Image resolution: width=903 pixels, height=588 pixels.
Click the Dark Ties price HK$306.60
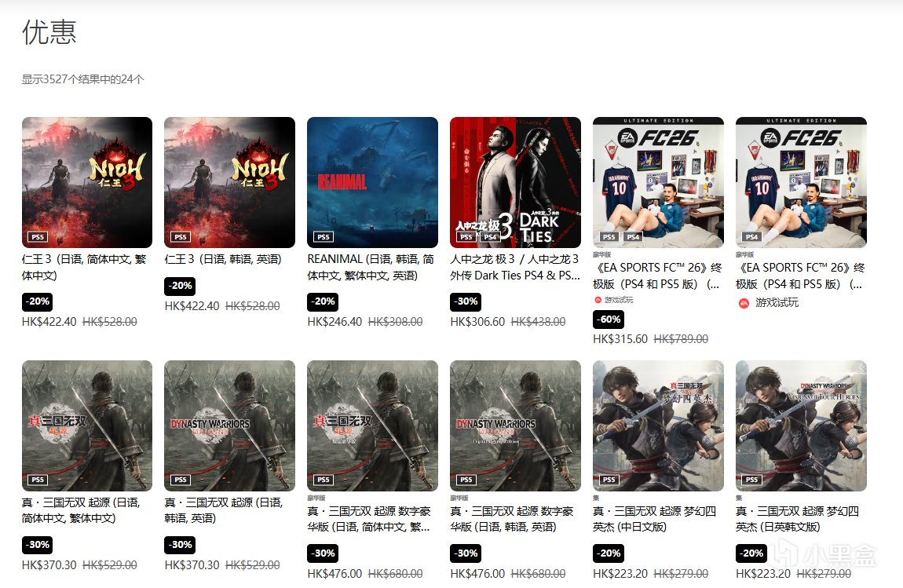(x=477, y=322)
